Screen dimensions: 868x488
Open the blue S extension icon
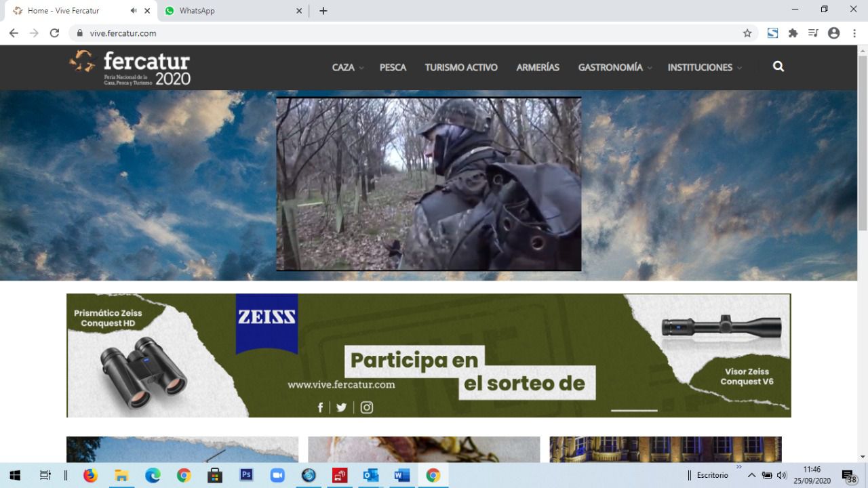tap(772, 33)
